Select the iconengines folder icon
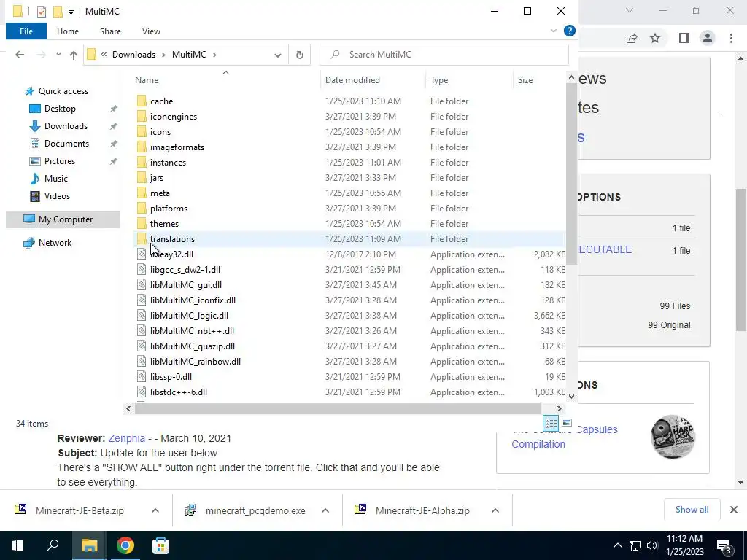This screenshot has height=560, width=747. (x=142, y=116)
